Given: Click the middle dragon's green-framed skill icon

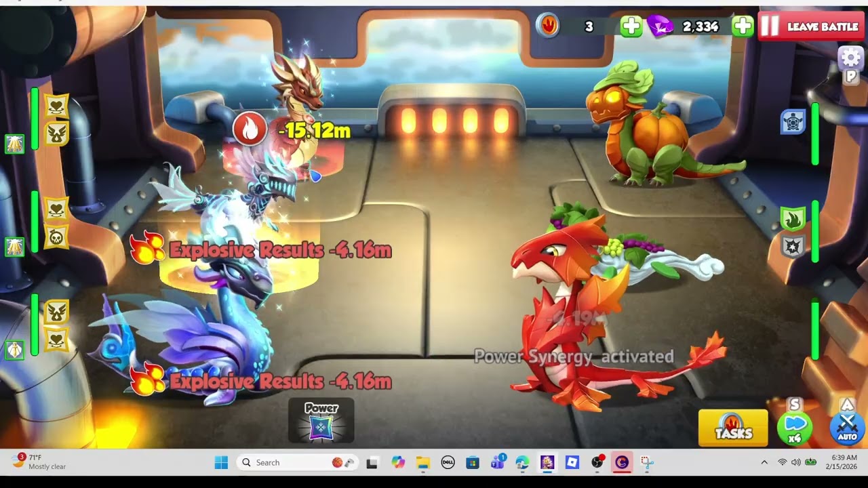Looking at the screenshot, I should [x=15, y=247].
